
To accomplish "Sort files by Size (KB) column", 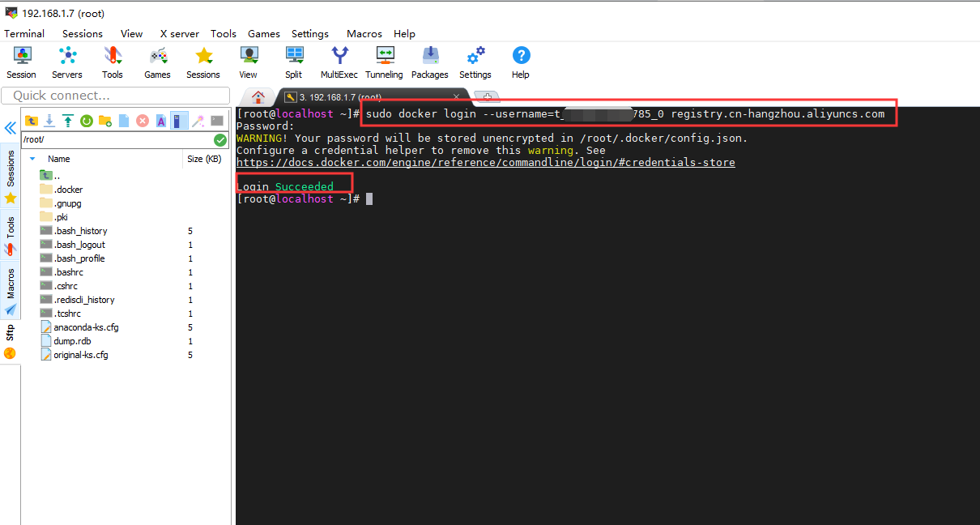I will pyautogui.click(x=204, y=159).
